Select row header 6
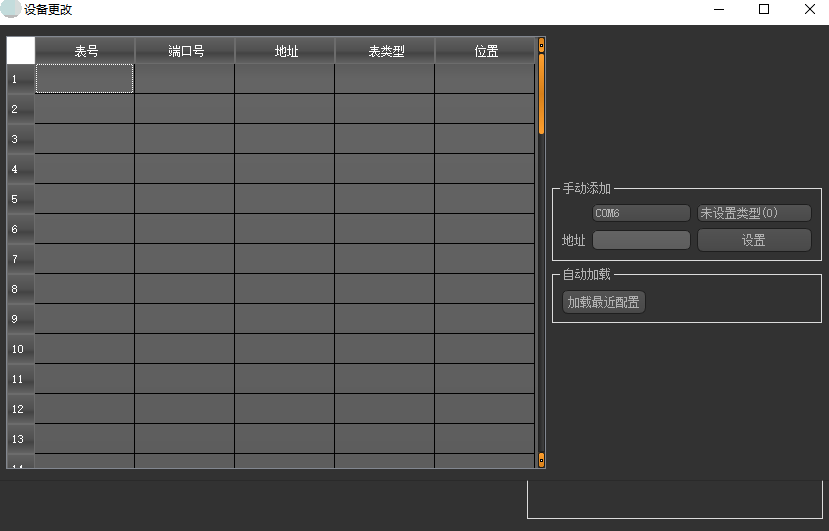829x531 pixels. point(21,229)
